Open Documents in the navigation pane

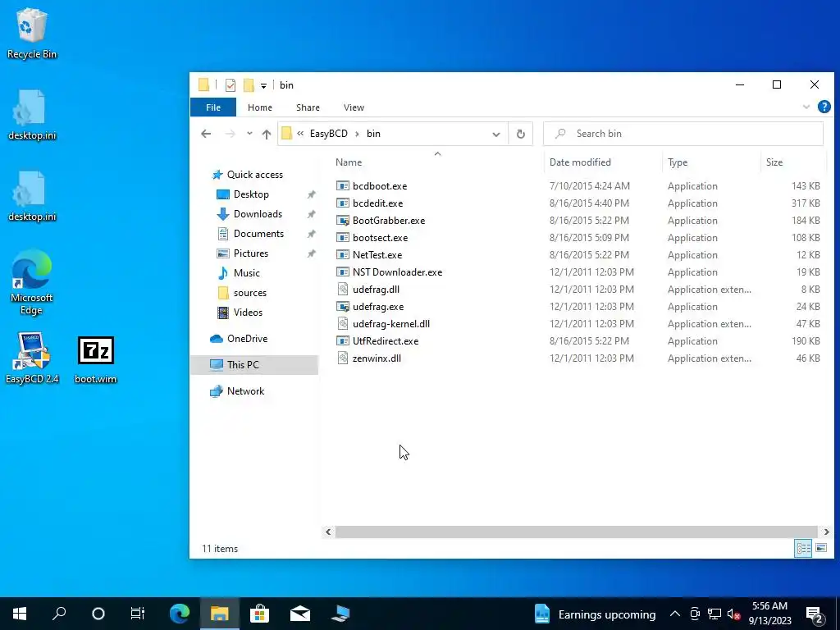tap(258, 234)
